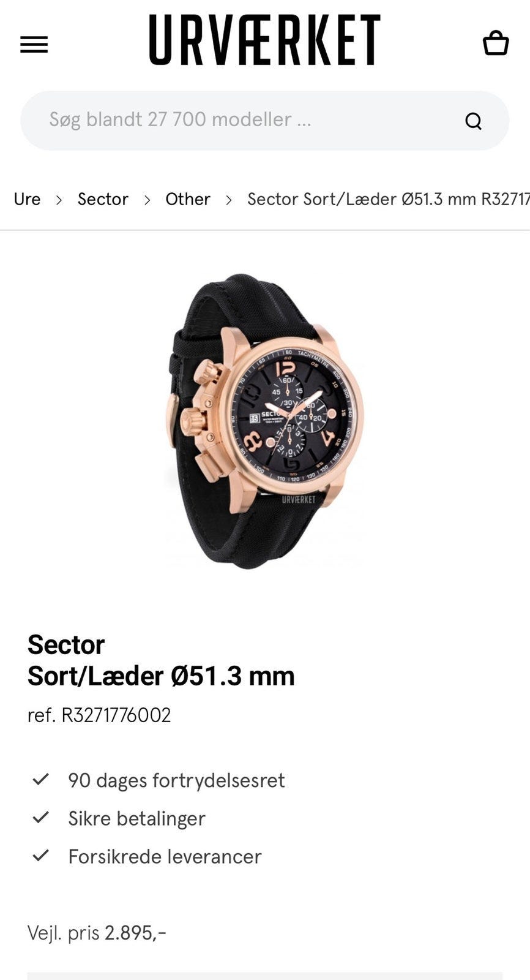Go to the Ure breadcrumb page
This screenshot has width=530, height=980.
tap(27, 199)
